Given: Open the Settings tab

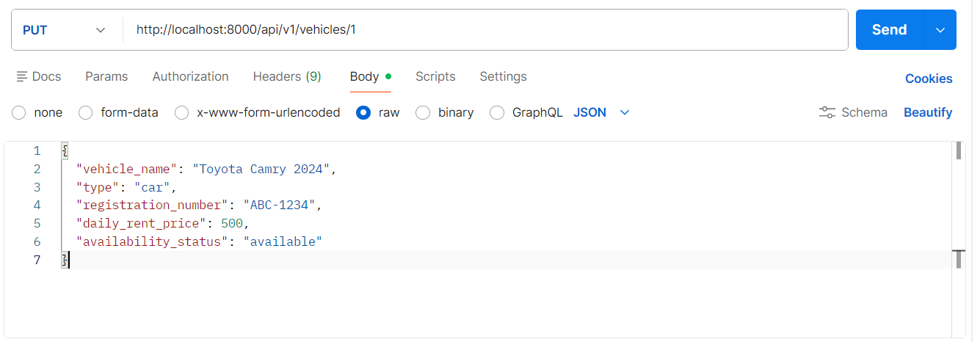Looking at the screenshot, I should coord(503,76).
